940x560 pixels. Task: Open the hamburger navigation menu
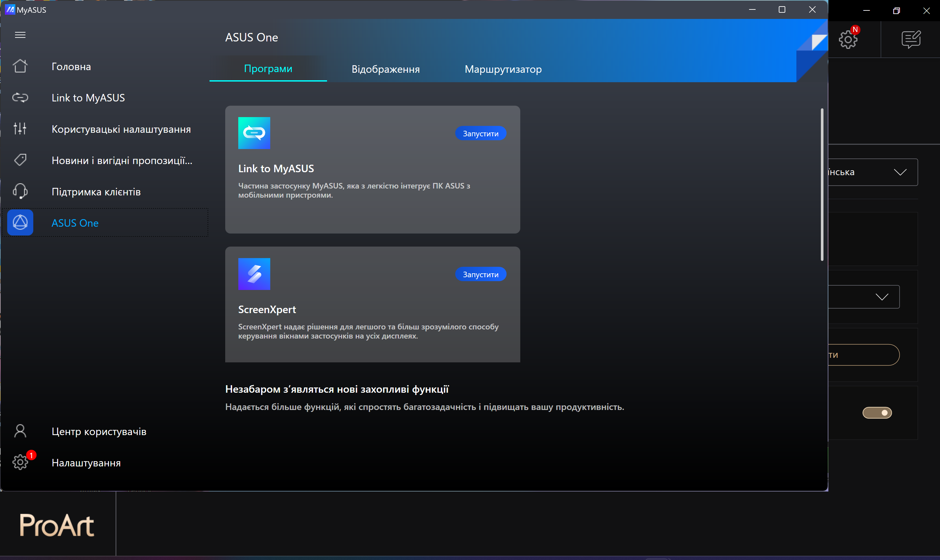(x=20, y=35)
